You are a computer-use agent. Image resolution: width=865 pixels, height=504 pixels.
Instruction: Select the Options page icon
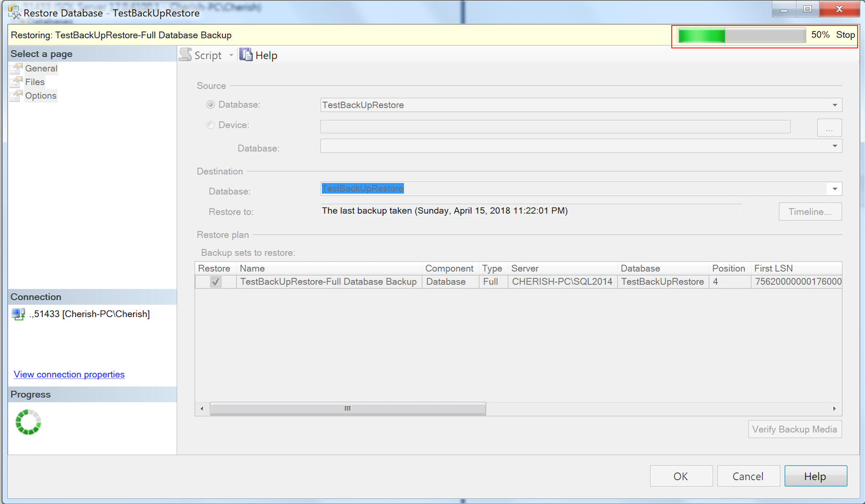coord(17,96)
